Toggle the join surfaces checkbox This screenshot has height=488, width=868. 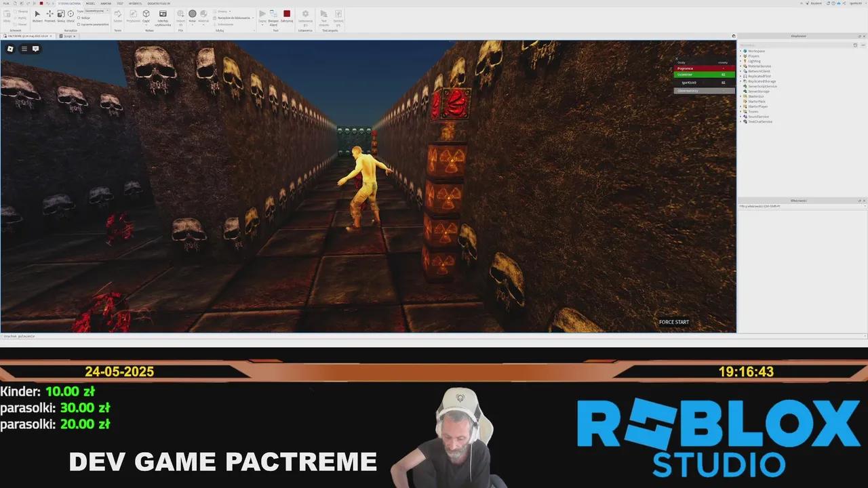pos(79,24)
